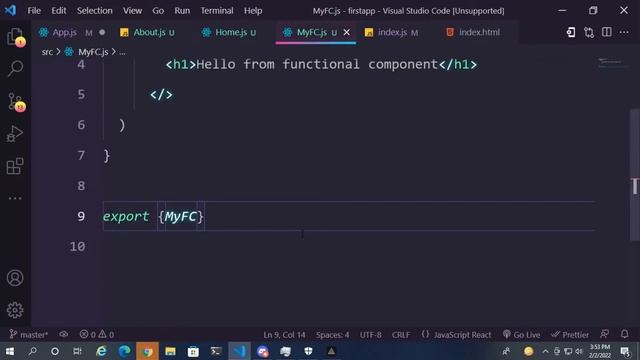Click the Windows Security shield on taskbar

[x=308, y=351]
